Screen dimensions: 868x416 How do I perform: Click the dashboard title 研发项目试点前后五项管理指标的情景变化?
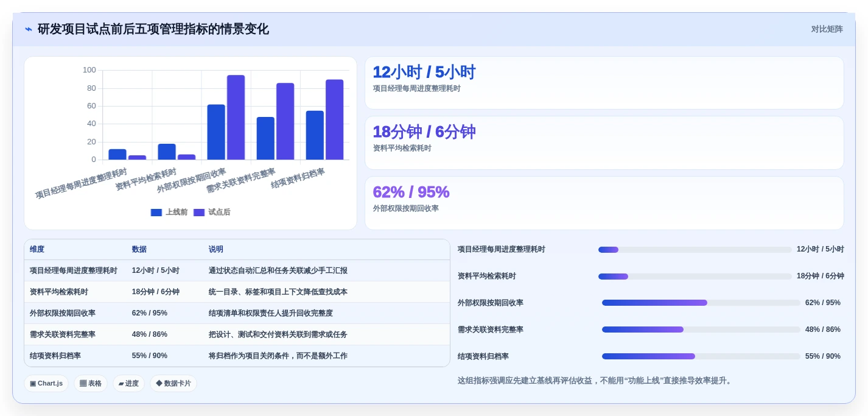click(x=153, y=29)
